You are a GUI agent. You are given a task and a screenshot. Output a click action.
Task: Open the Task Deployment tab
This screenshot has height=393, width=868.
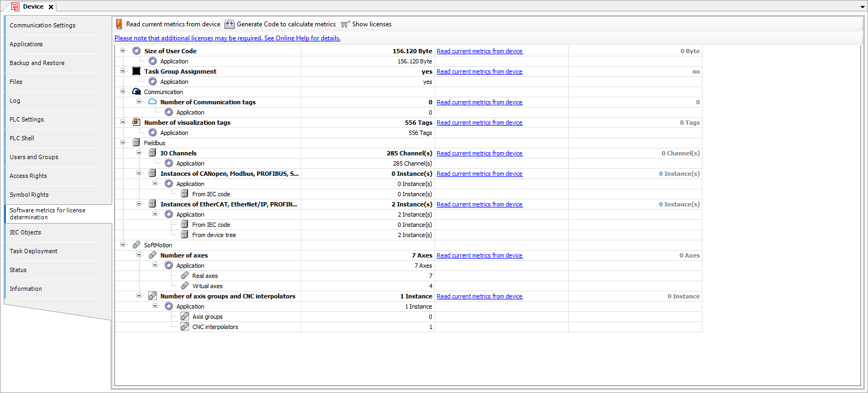(33, 251)
